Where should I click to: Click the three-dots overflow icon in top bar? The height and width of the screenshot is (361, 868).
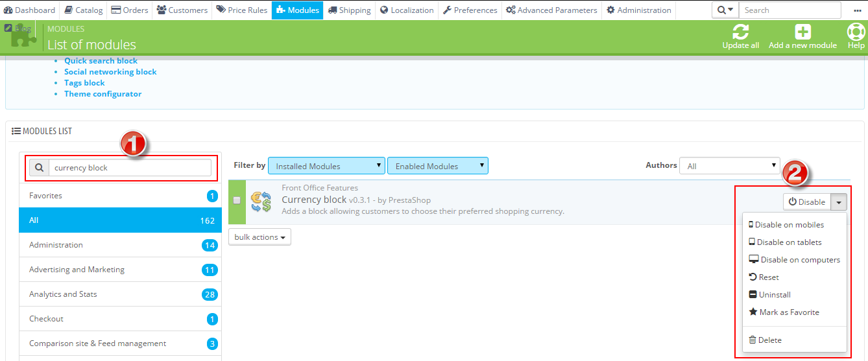[857, 10]
